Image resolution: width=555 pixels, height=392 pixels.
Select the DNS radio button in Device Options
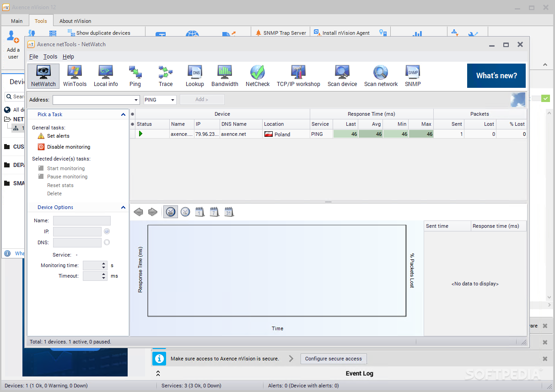(107, 242)
